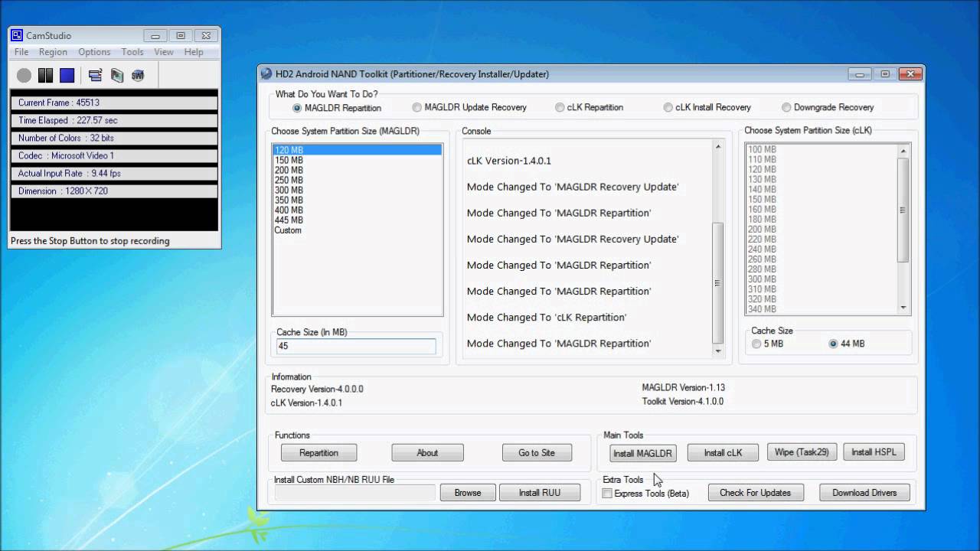
Task: Select 445 MB MAGLDR partition size
Action: pos(357,220)
